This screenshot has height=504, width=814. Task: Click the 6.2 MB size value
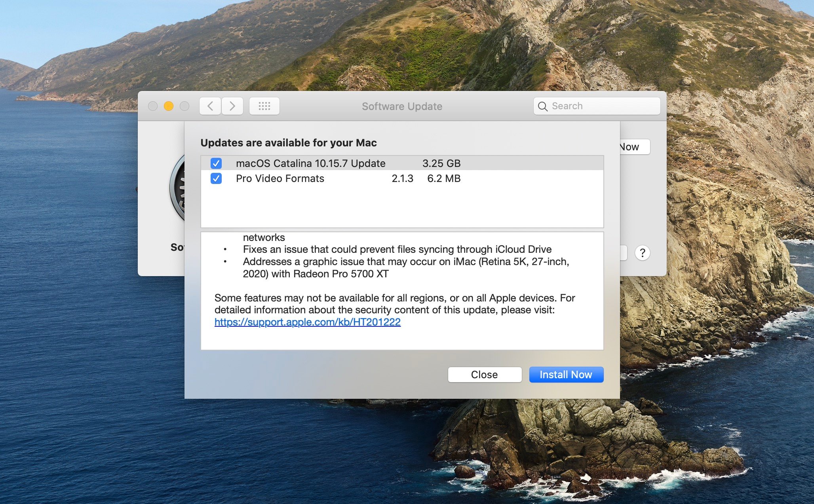pos(444,178)
